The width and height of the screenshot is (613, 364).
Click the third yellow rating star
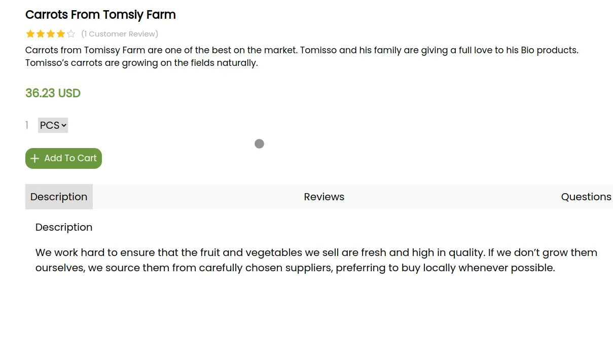coord(51,34)
